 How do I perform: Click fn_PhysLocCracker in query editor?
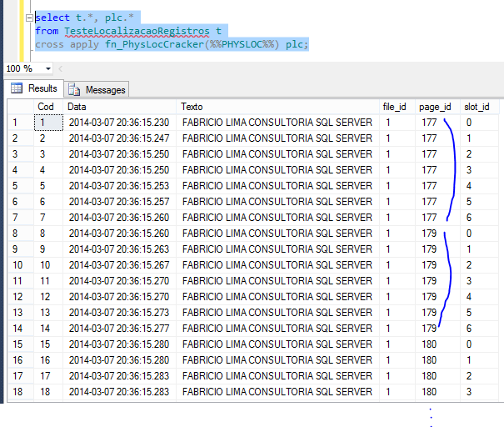[147, 44]
